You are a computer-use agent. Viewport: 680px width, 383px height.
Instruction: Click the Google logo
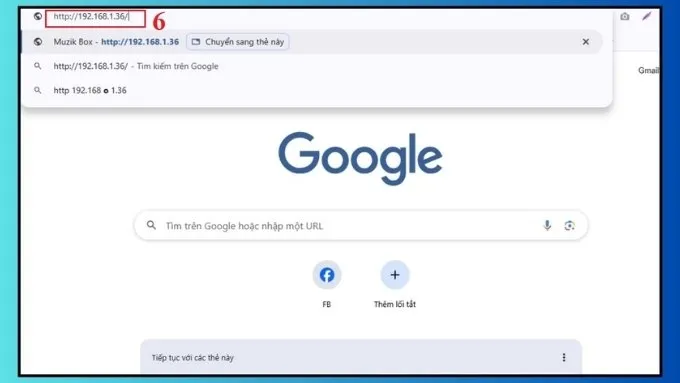[x=360, y=158]
